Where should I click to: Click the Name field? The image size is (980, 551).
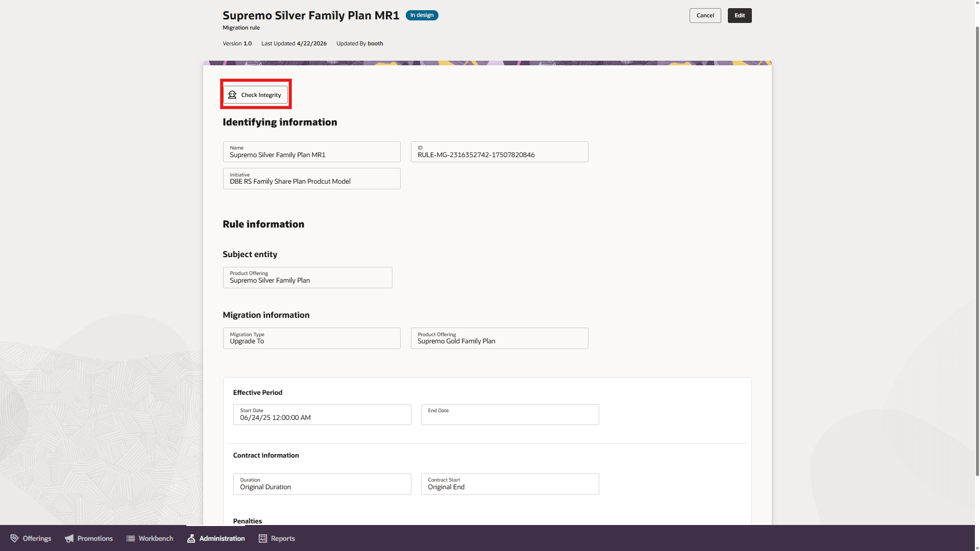click(312, 152)
